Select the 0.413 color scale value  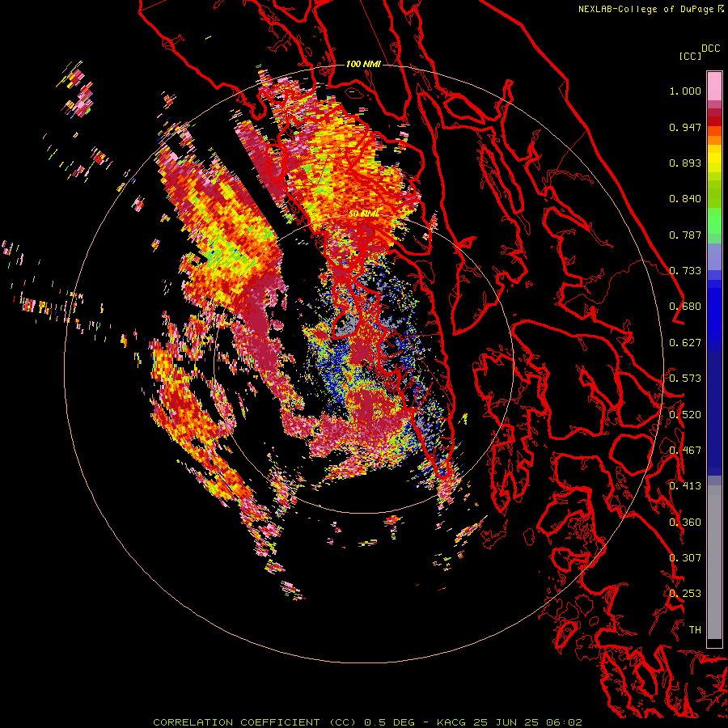click(685, 486)
